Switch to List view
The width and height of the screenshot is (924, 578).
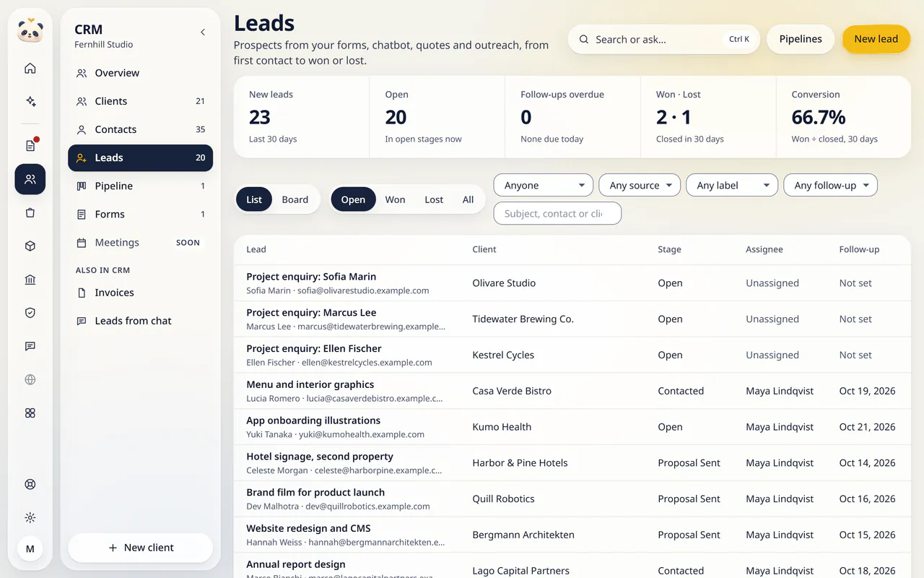(254, 199)
